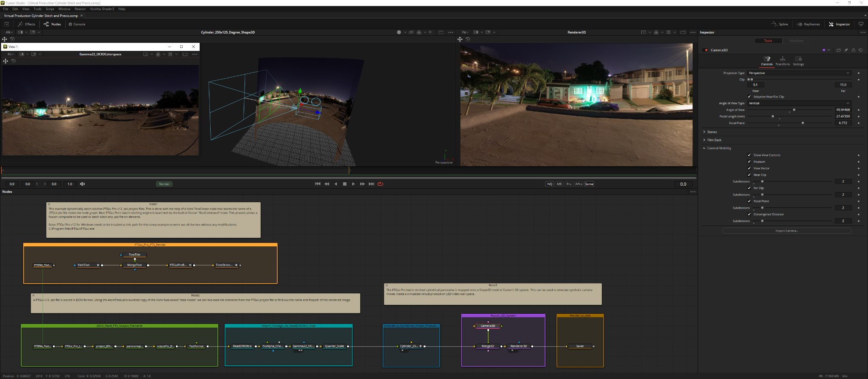The height and width of the screenshot is (379, 868).
Task: Click the Camera3D versions icon
Action: (838, 50)
